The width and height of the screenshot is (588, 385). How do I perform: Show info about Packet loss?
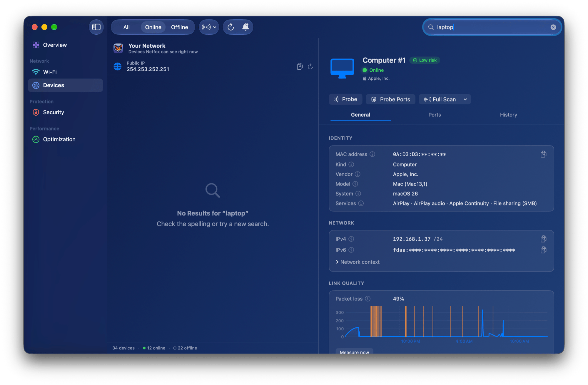tap(367, 299)
